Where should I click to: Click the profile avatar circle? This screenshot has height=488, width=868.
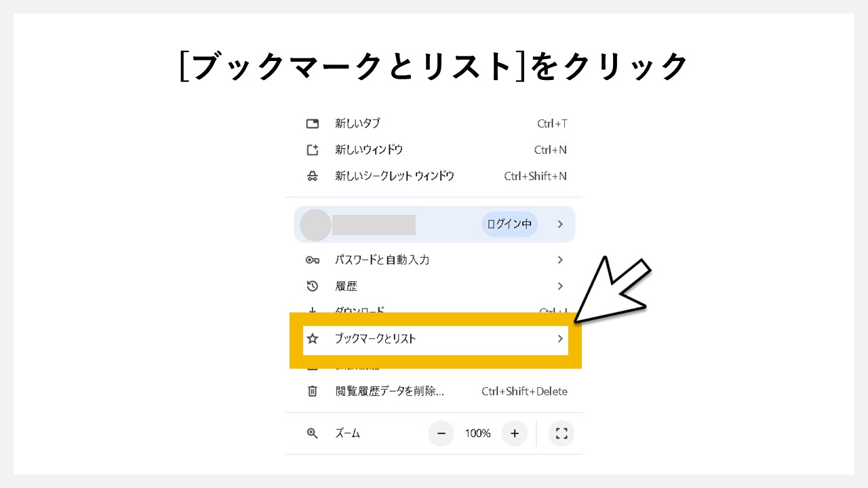(x=314, y=224)
